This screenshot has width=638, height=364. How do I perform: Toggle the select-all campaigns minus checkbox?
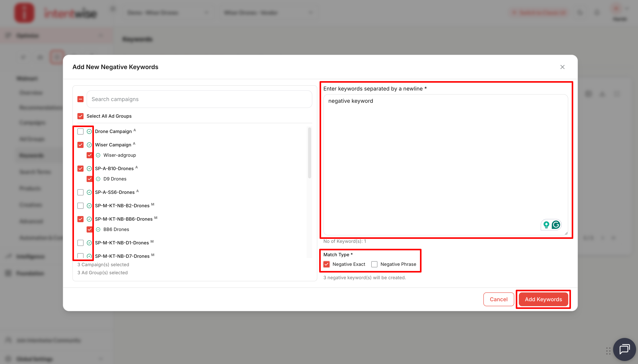pos(80,99)
